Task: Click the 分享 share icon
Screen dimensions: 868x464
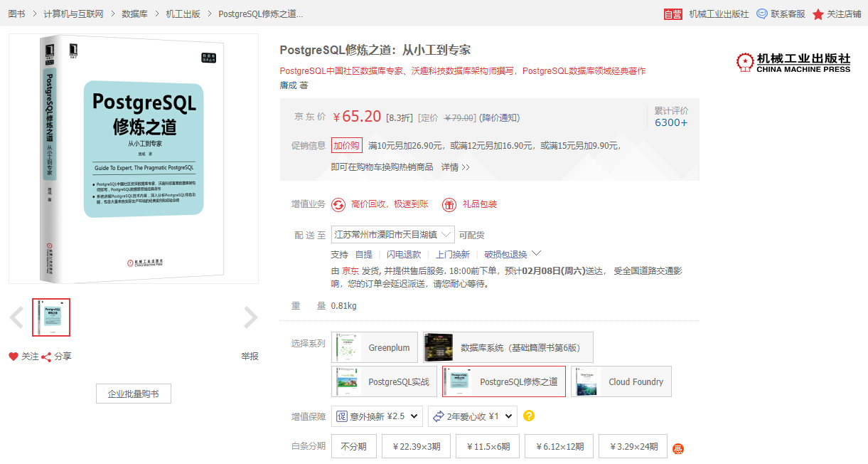Action: click(46, 357)
